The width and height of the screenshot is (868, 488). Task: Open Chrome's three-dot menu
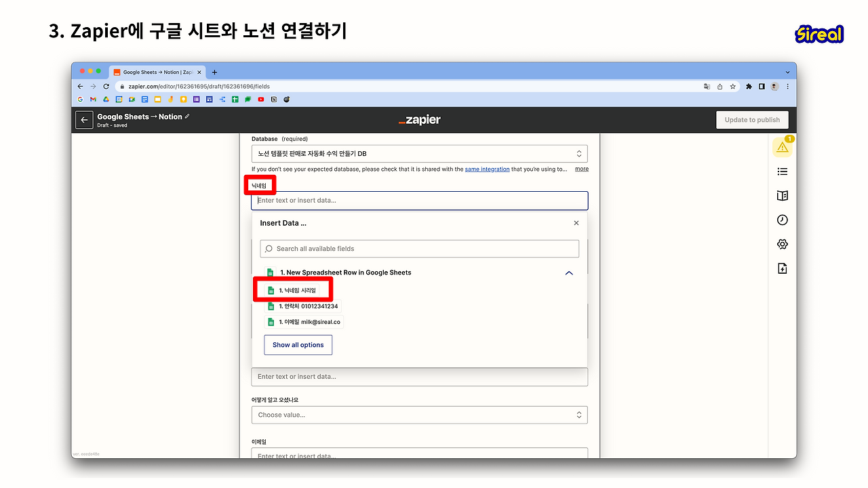787,87
